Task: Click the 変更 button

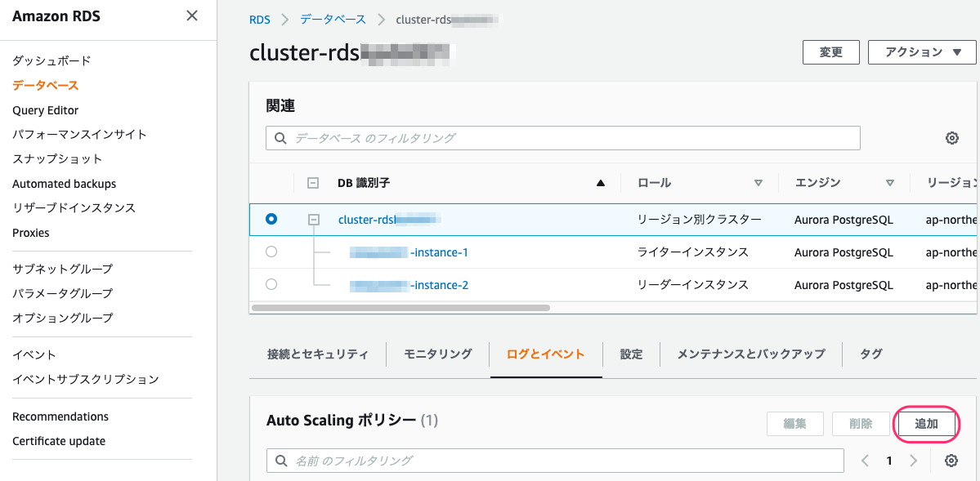Action: (x=830, y=52)
